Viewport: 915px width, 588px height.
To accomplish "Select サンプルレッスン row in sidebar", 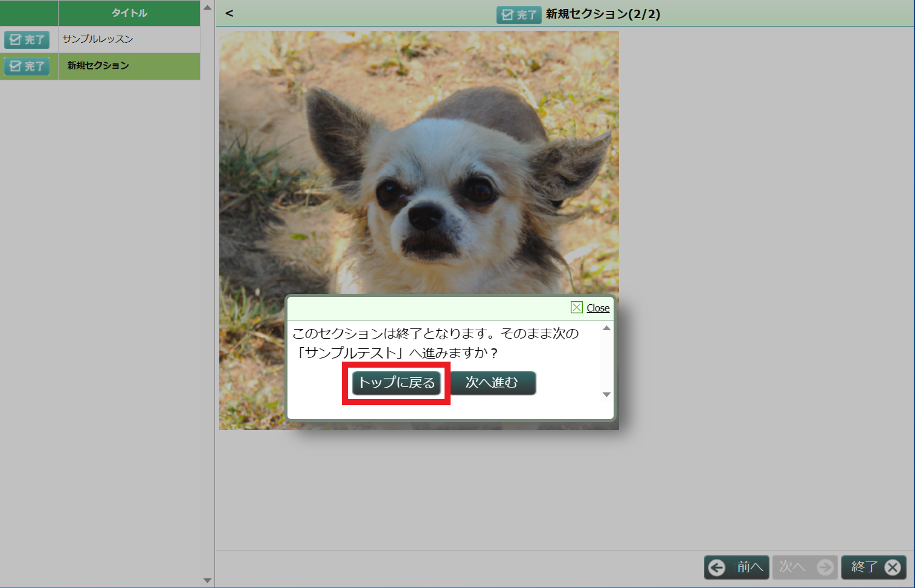I will (x=100, y=39).
